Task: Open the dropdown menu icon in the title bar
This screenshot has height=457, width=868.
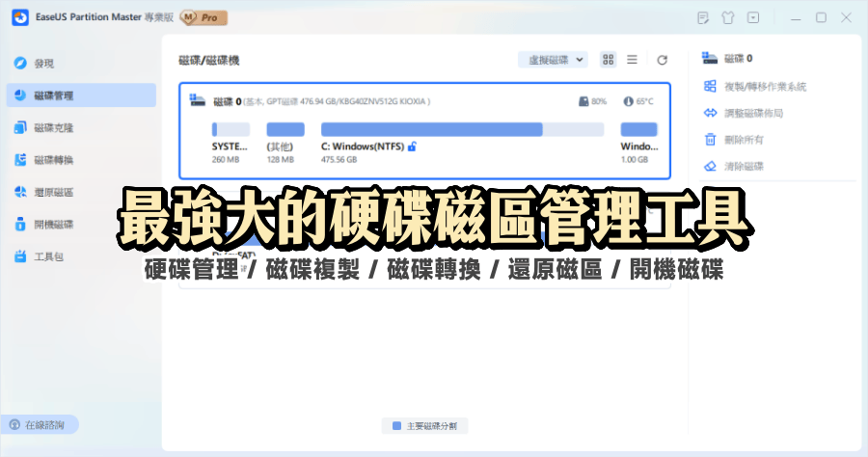Action: (753, 17)
